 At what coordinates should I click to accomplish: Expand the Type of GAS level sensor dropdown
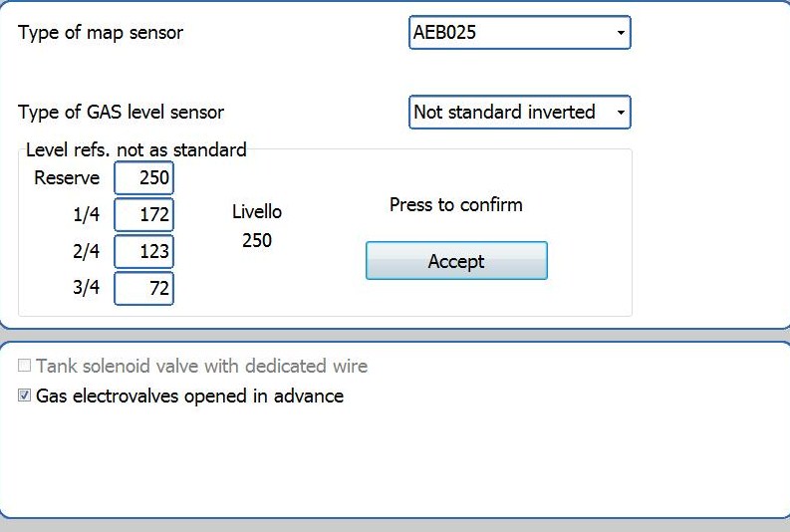pos(519,113)
